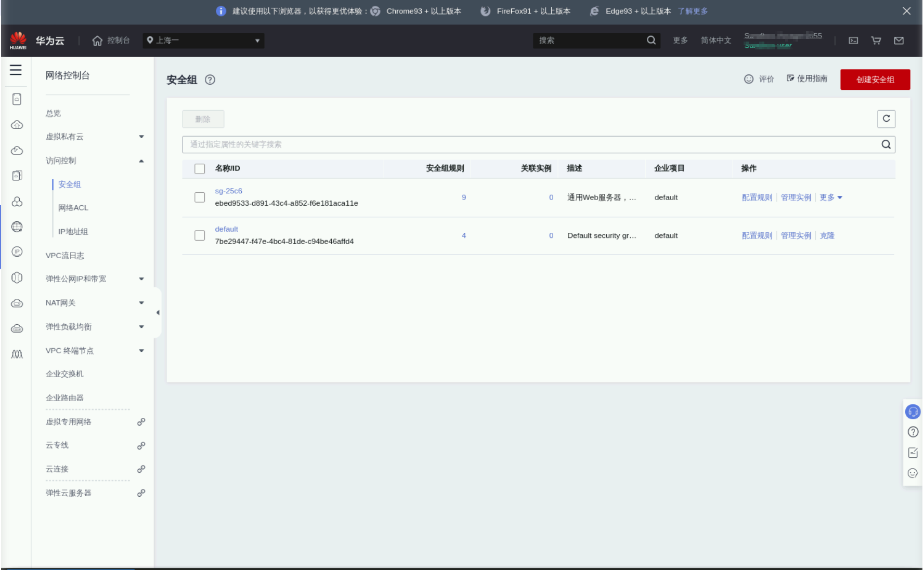Screen dimensions: 924x570
Task: Open the messages envelope icon
Action: pyautogui.click(x=899, y=41)
